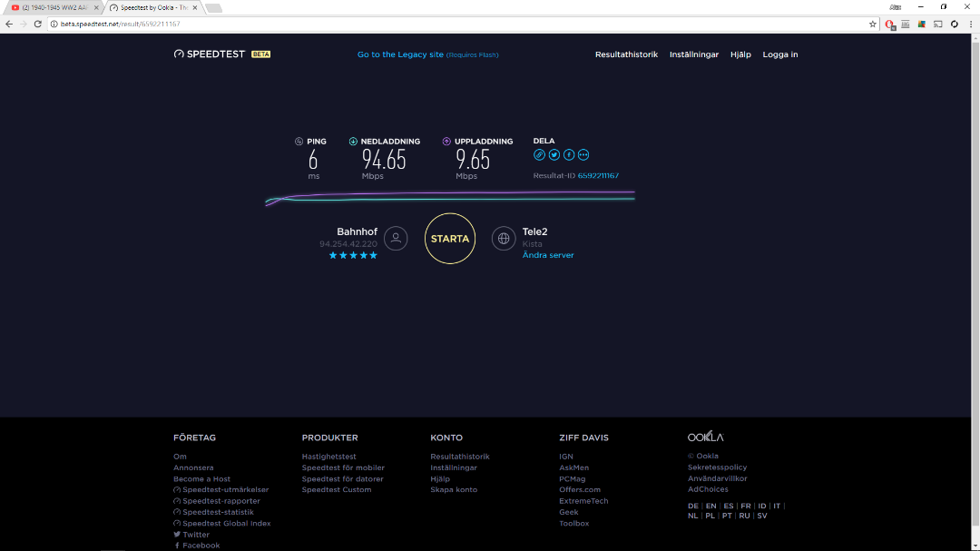Click the ping icon
Viewport: 980px width, 551px height.
299,142
